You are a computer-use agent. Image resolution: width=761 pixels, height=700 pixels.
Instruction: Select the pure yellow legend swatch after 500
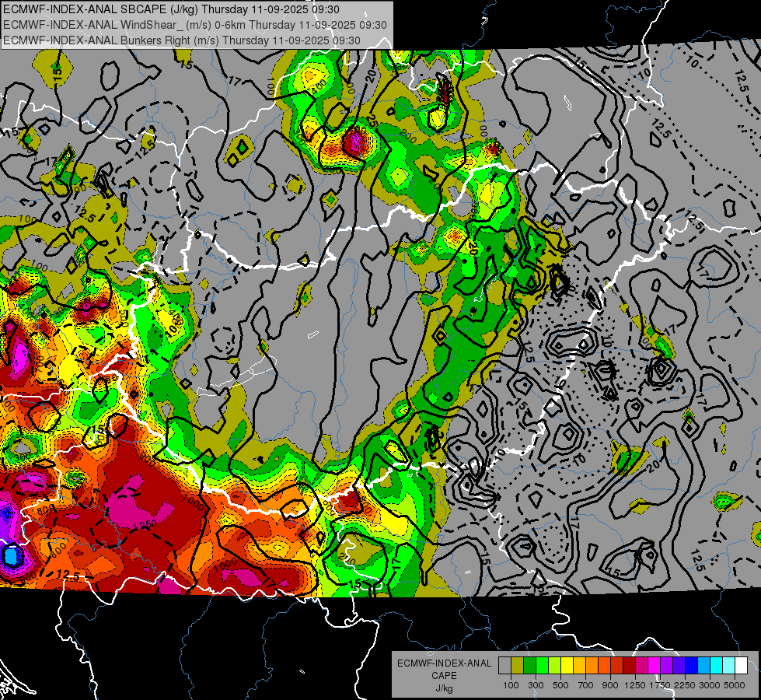[x=567, y=666]
